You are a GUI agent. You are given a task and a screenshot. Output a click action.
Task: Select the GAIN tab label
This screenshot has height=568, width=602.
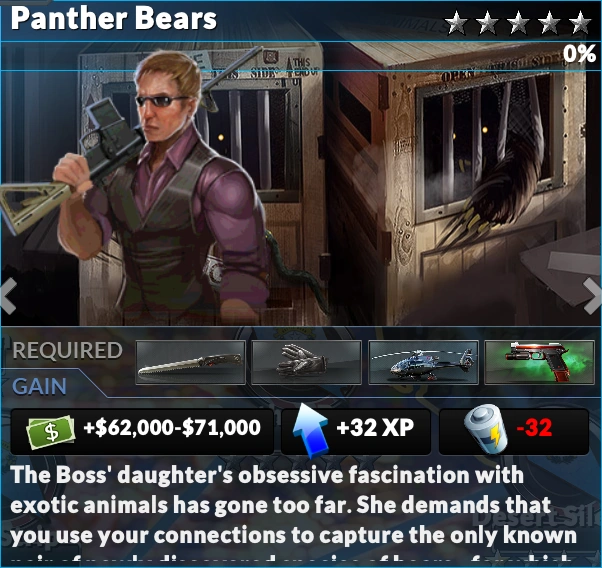click(40, 386)
